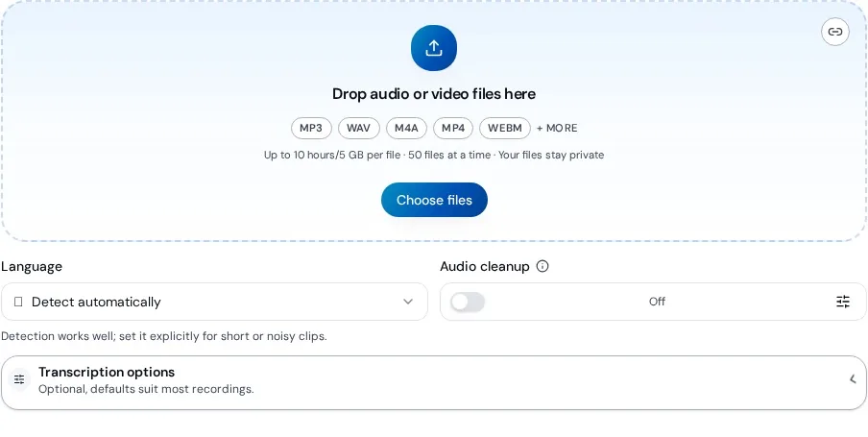Screen dimensions: 868x437
Task: Click the Transcription options heading
Action: [x=107, y=373]
